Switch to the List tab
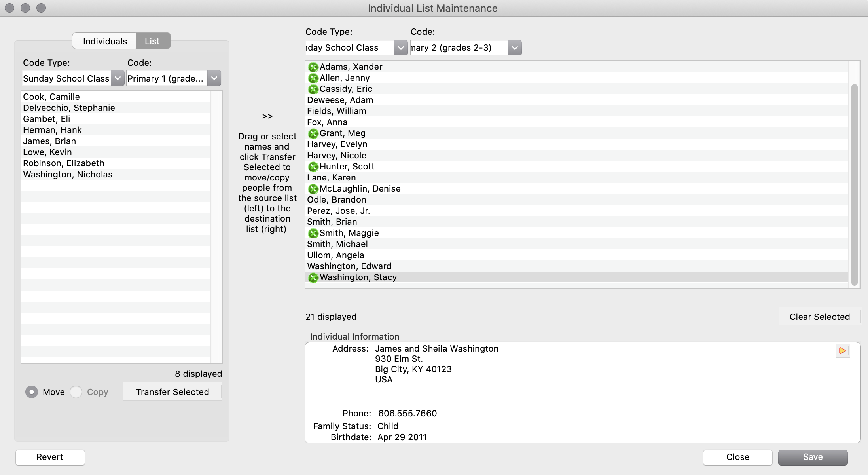868x475 pixels. [x=152, y=41]
